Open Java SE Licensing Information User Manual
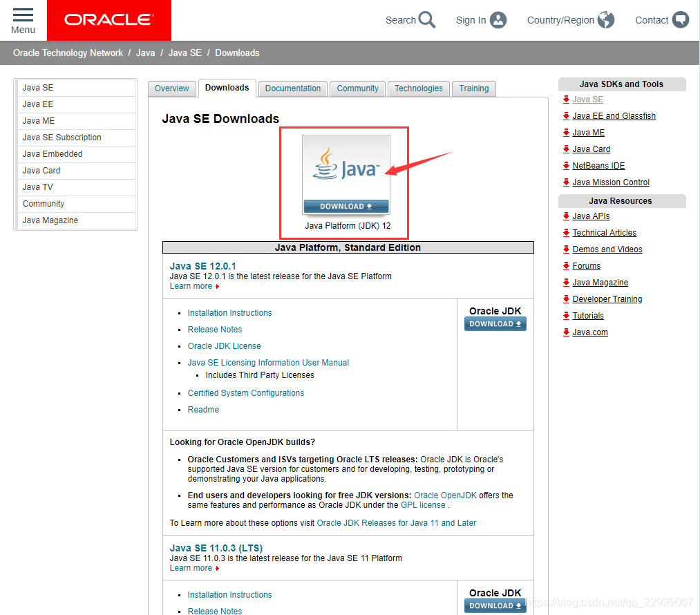This screenshot has width=700, height=615. (x=268, y=362)
